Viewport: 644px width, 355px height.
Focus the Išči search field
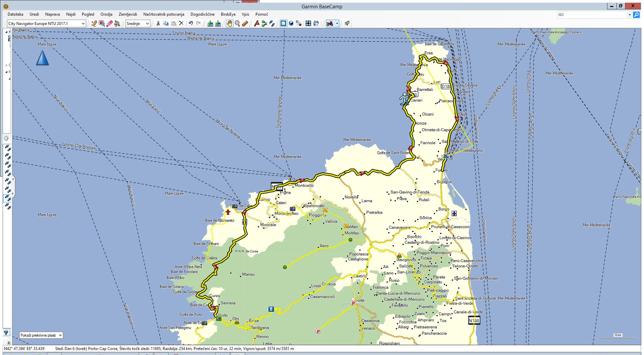592,15
